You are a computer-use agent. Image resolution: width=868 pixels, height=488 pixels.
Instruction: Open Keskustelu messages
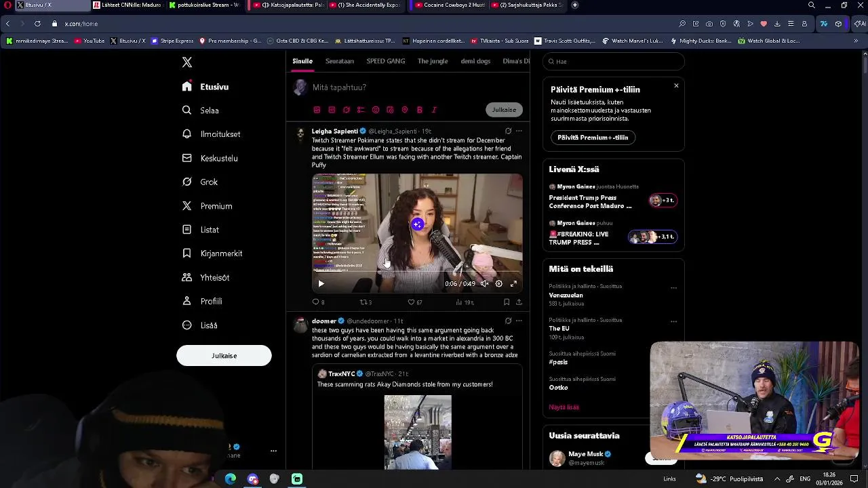pyautogui.click(x=210, y=158)
